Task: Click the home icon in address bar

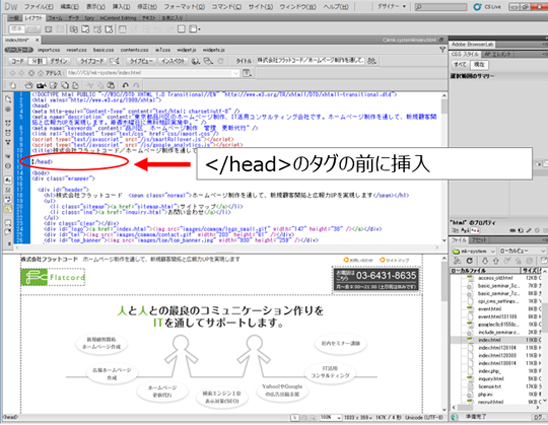Action: (41, 73)
